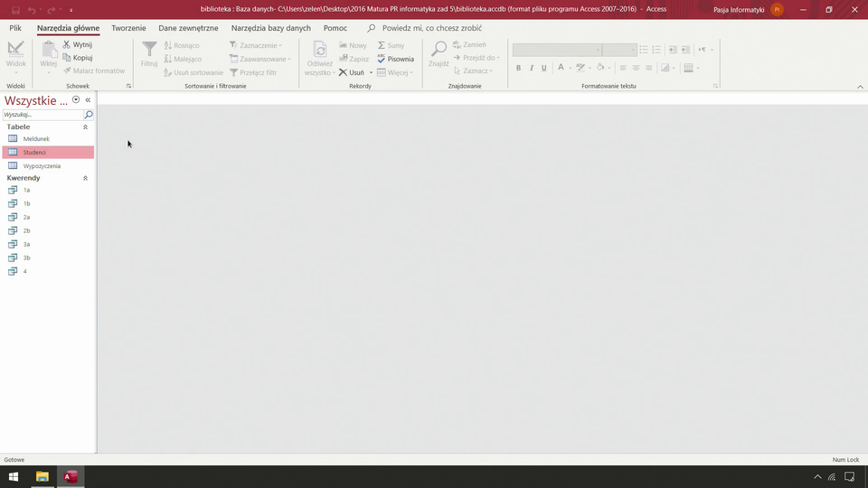The height and width of the screenshot is (488, 868).
Task: Open the Meldunek table
Action: pyautogui.click(x=36, y=139)
